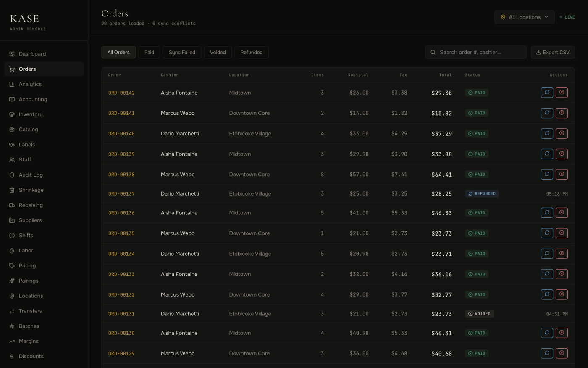Navigate to Pairings
The height and width of the screenshot is (368, 588).
pos(44,281)
